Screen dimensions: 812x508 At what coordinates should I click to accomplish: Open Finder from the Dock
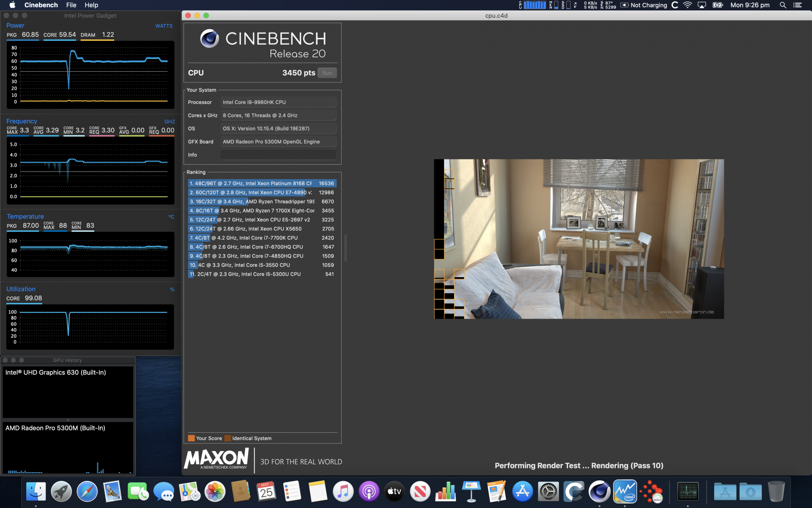click(x=36, y=491)
